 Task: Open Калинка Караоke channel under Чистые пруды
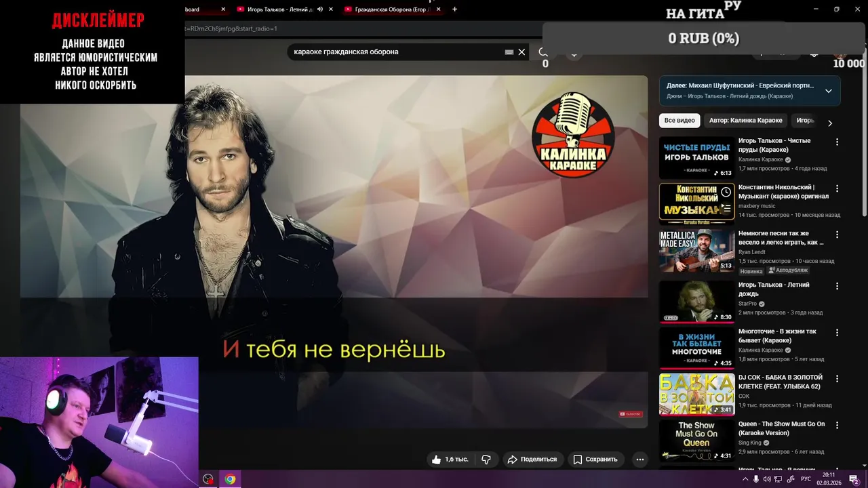click(761, 160)
